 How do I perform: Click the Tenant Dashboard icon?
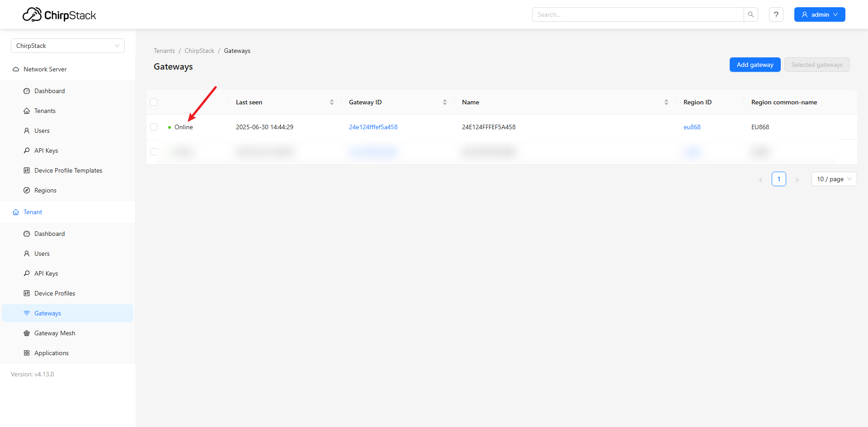point(27,234)
